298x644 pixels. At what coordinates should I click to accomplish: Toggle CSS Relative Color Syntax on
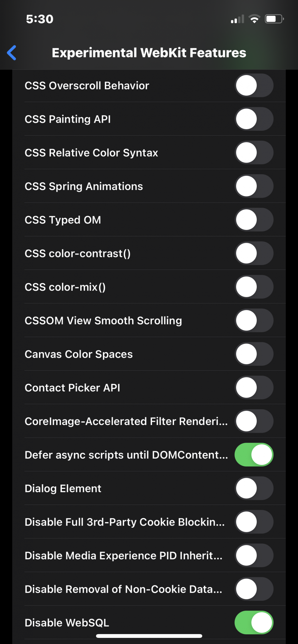254,153
